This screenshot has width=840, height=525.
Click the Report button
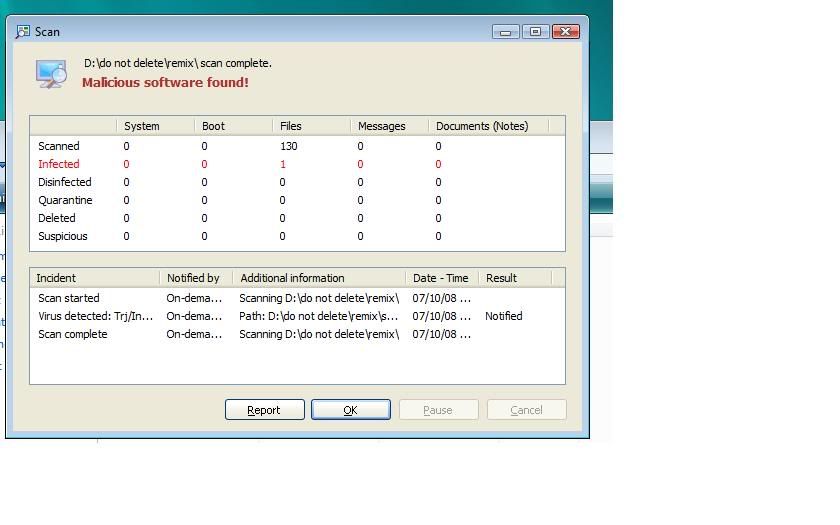pyautogui.click(x=264, y=410)
